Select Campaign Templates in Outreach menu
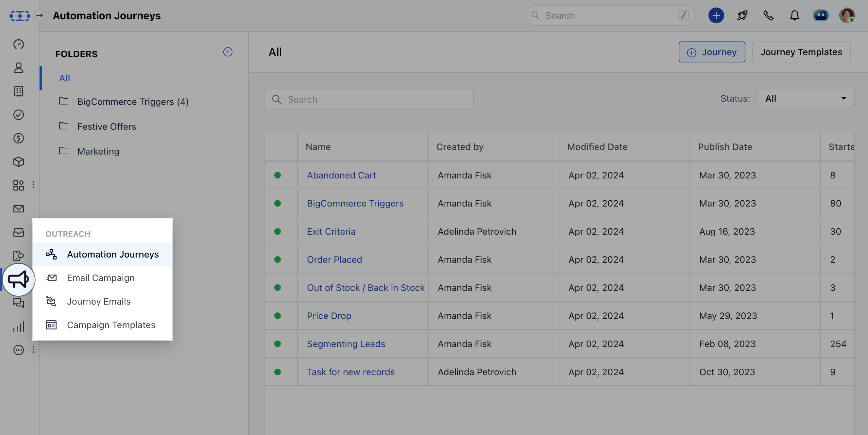The width and height of the screenshot is (868, 435). click(x=102, y=325)
